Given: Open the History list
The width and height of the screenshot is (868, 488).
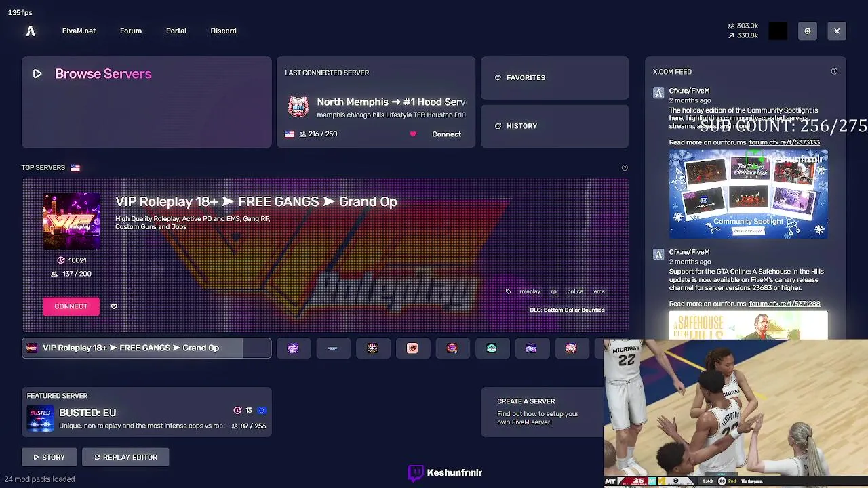Looking at the screenshot, I should tap(555, 126).
